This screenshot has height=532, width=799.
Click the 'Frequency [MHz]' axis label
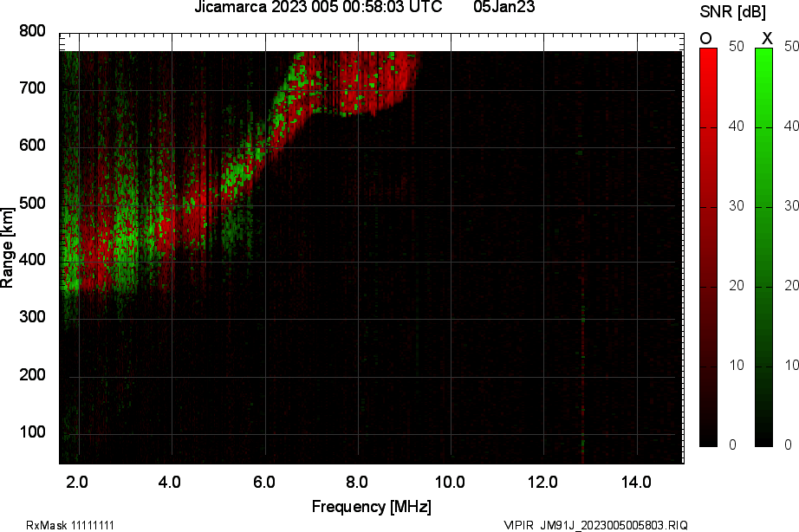pyautogui.click(x=372, y=507)
